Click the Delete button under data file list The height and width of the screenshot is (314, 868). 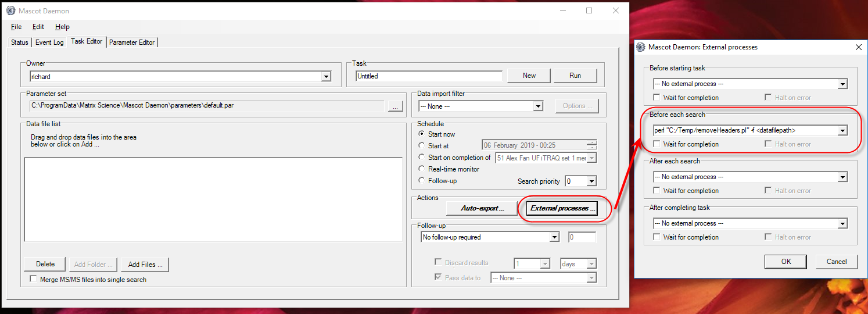click(x=45, y=264)
